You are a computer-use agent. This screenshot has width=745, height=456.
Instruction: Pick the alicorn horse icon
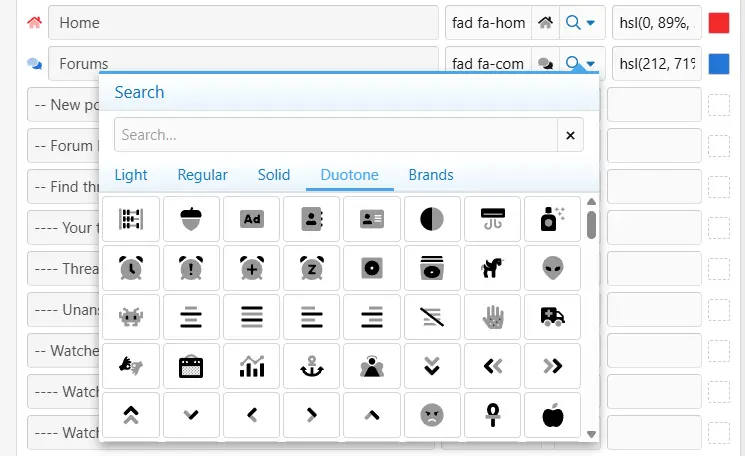coord(492,268)
